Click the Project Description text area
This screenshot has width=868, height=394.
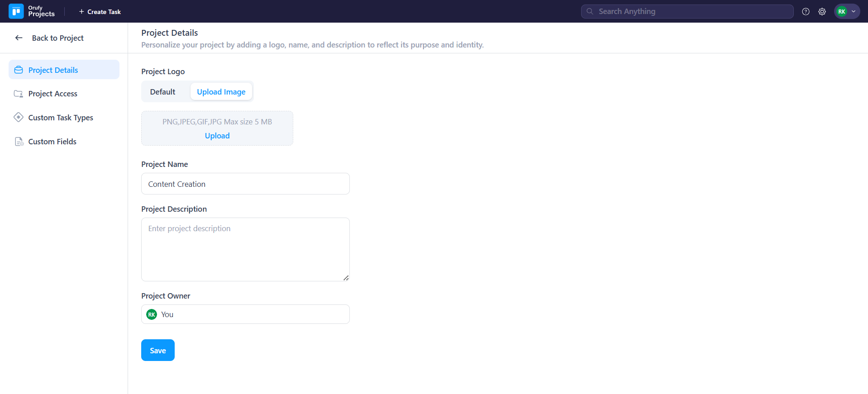pos(245,249)
